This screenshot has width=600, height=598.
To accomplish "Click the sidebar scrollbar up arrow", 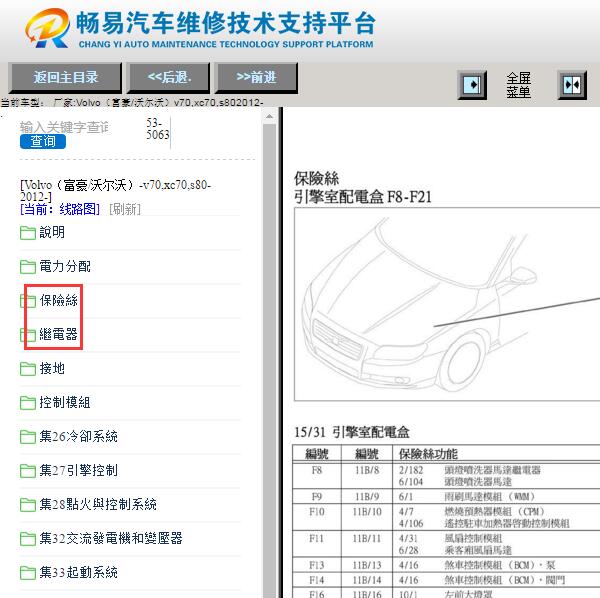I will [x=269, y=116].
